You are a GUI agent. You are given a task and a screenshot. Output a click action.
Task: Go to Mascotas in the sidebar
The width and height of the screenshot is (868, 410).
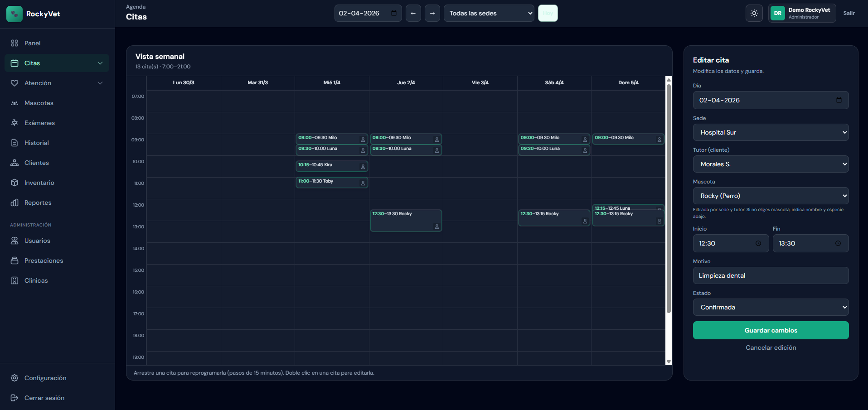39,103
